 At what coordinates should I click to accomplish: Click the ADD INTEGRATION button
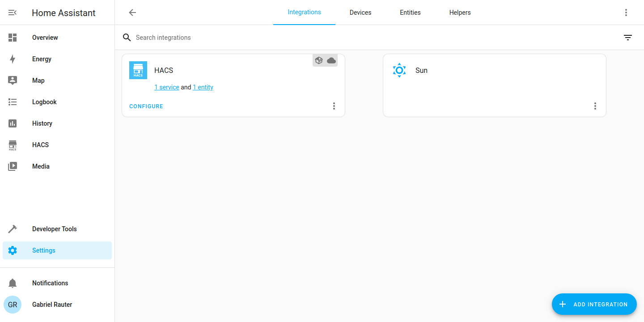click(x=594, y=304)
